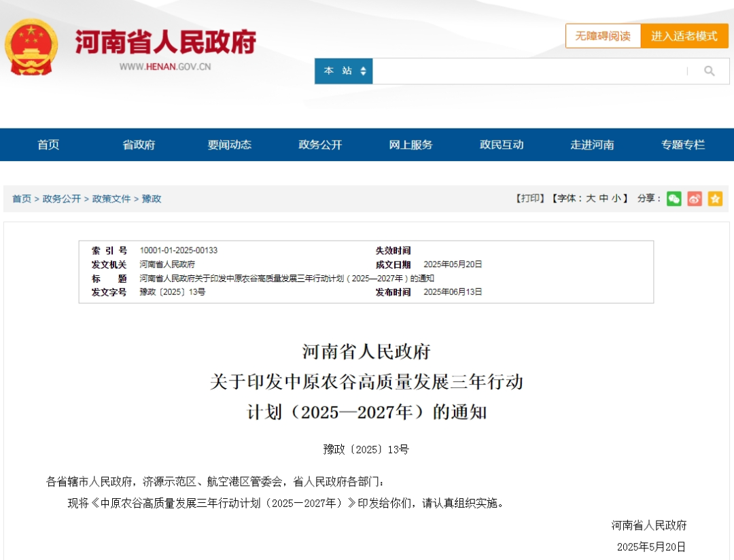Share the page via WeChat icon

(x=674, y=198)
